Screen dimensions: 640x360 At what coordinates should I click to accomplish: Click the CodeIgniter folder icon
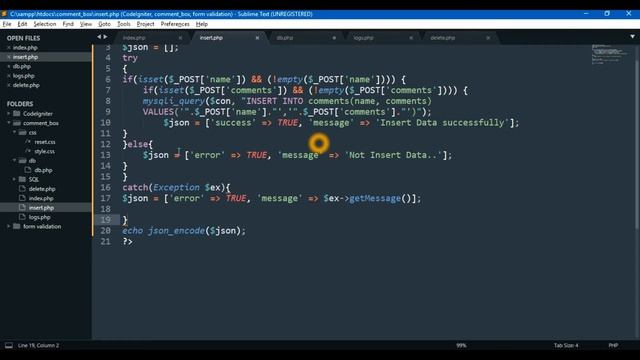[16, 113]
